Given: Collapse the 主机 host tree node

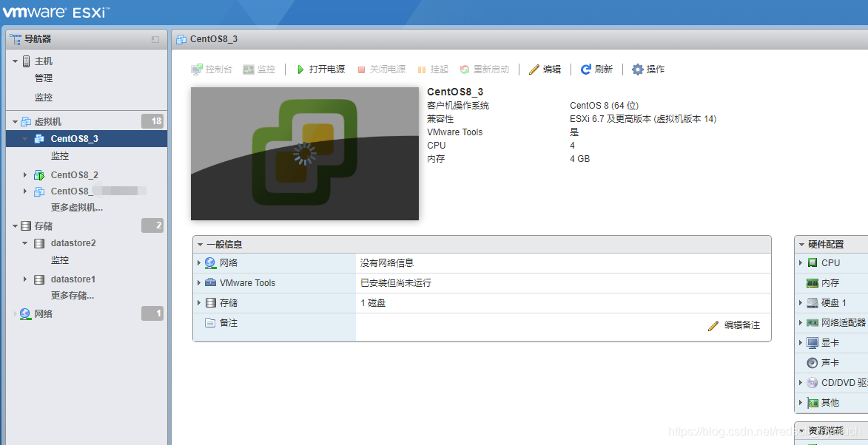Looking at the screenshot, I should 15,61.
